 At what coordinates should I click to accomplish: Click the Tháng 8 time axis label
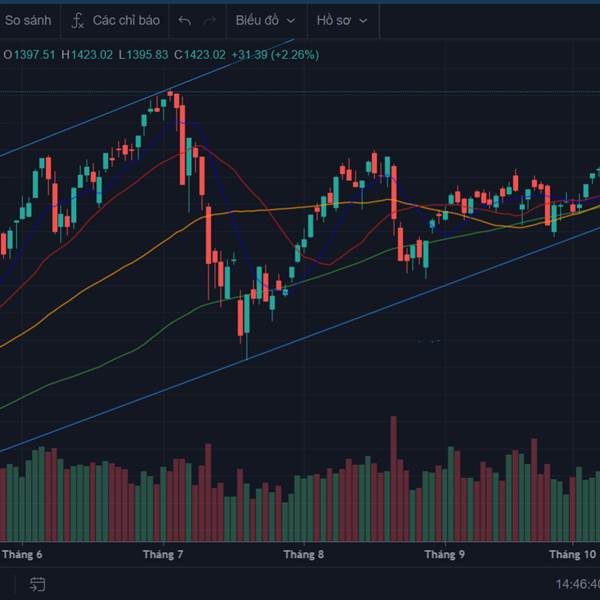pyautogui.click(x=304, y=554)
